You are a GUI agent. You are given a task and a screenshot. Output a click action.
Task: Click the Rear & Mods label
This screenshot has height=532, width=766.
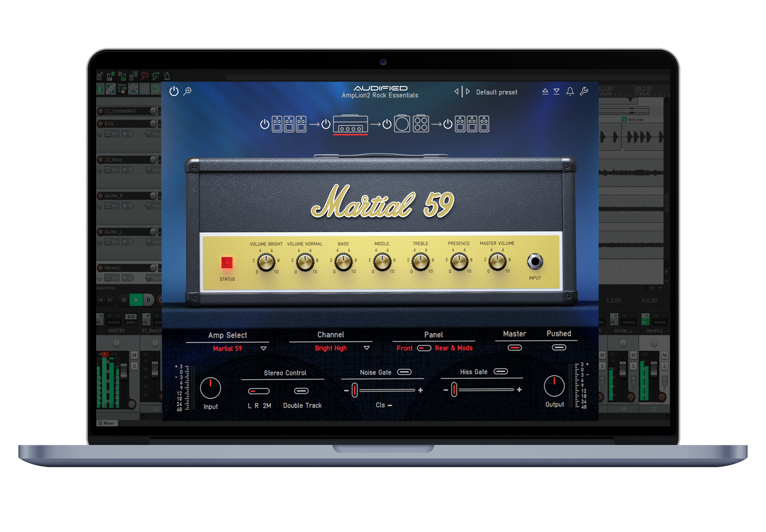pyautogui.click(x=454, y=348)
